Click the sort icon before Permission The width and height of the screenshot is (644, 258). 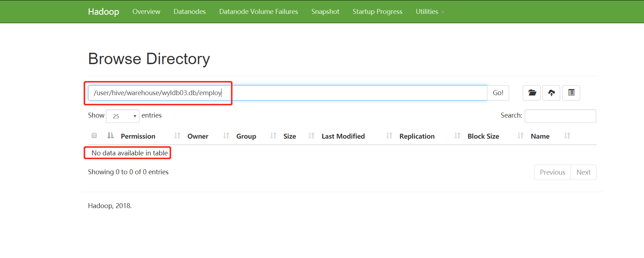(111, 135)
